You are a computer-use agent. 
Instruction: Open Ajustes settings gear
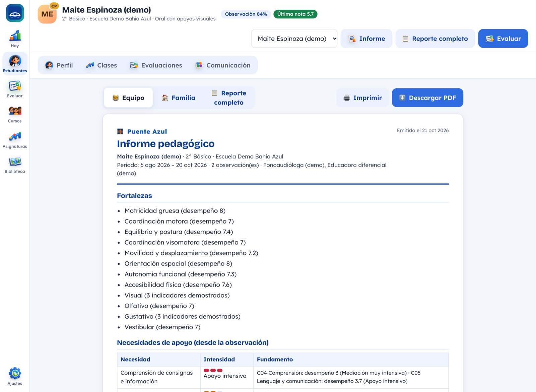[15, 377]
